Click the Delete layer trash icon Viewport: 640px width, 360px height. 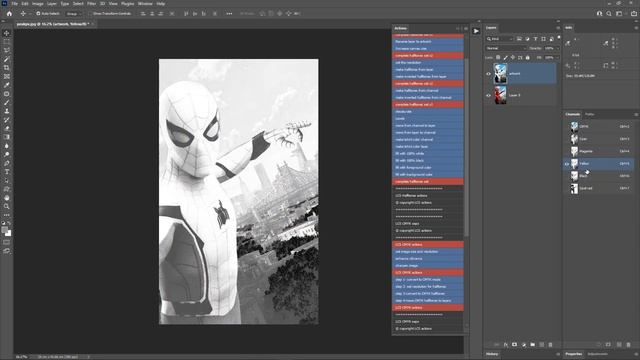pyautogui.click(x=550, y=344)
